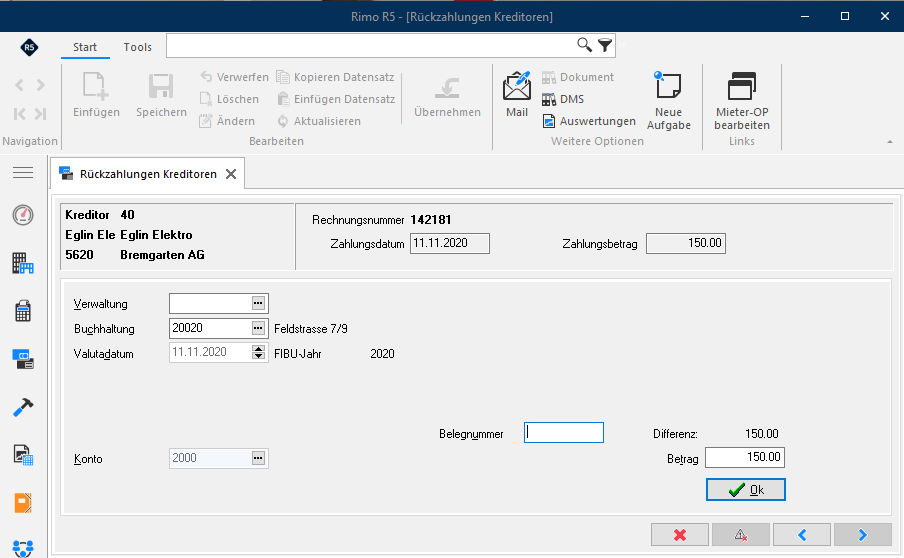Open the hammer maintenance sidebar icon

coord(23,407)
